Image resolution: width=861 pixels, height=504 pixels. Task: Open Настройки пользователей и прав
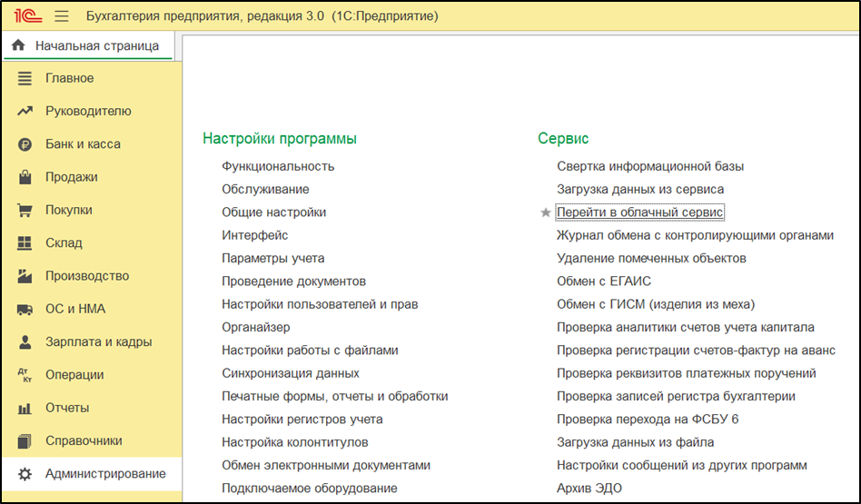[320, 305]
